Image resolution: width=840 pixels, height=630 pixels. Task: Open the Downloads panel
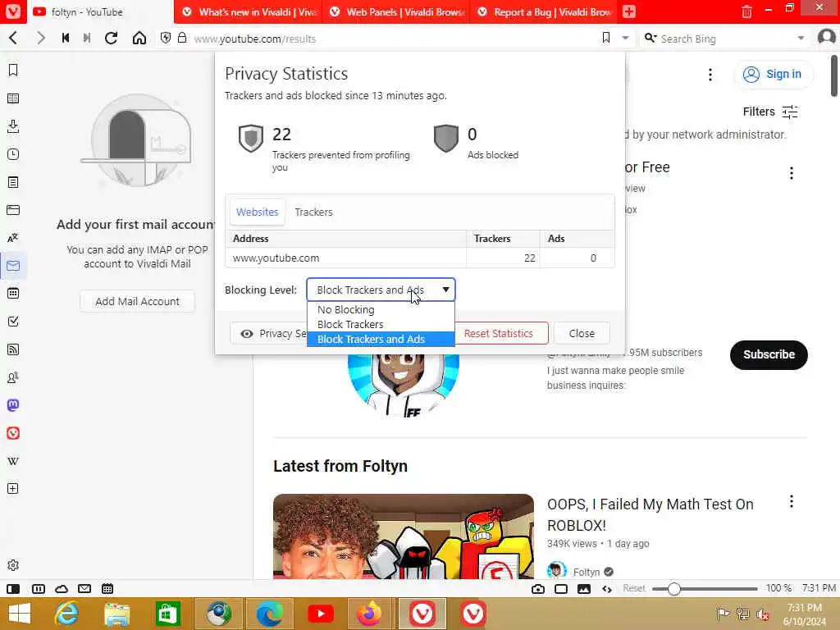13,126
